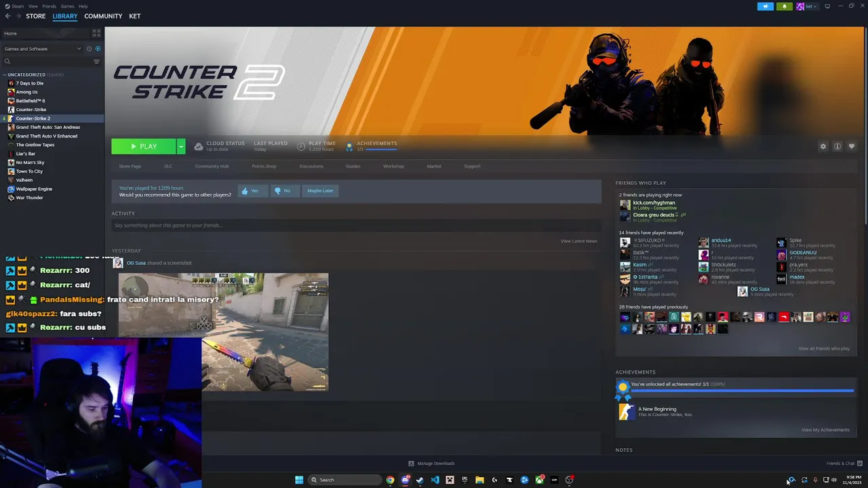Show game info with the info icon
The image size is (868, 488).
[837, 146]
